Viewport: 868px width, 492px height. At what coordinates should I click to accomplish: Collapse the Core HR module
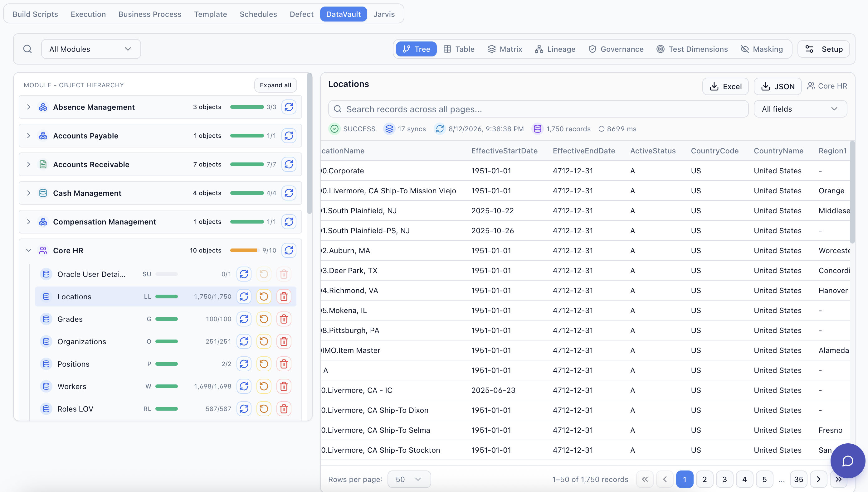[28, 251]
